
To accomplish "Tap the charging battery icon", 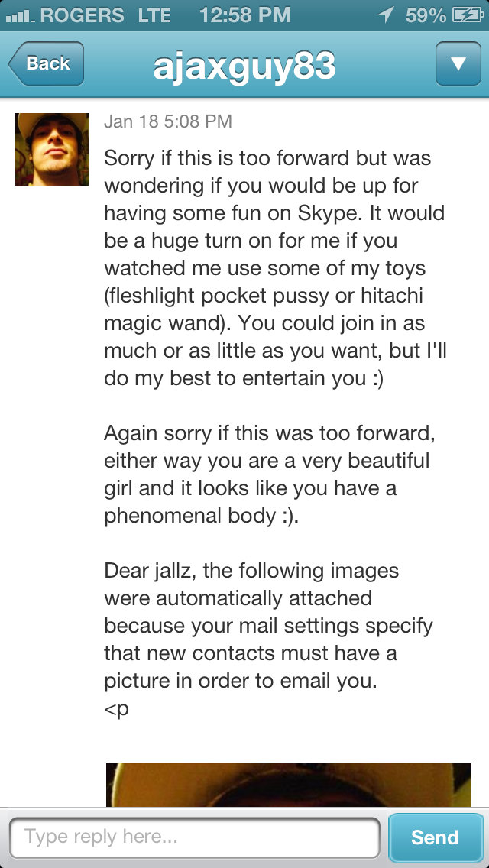I will pyautogui.click(x=468, y=14).
